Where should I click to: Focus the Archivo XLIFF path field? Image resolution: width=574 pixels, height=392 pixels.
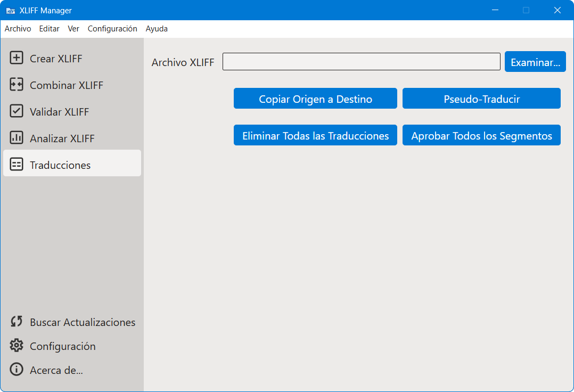(362, 61)
